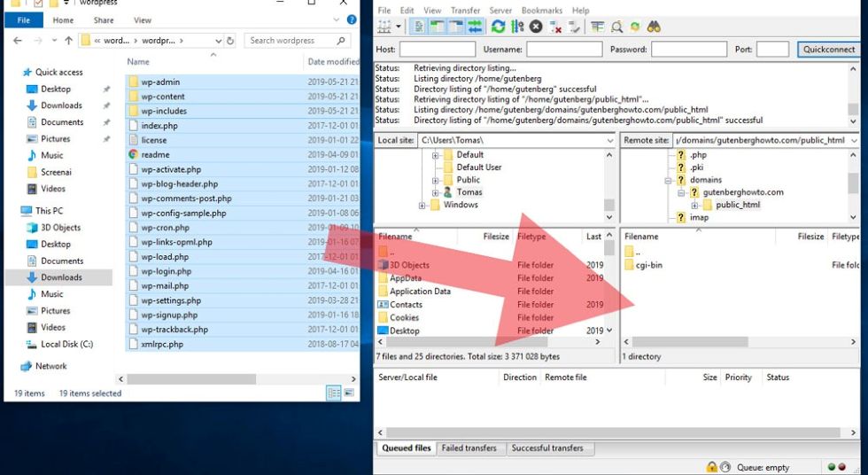Click the refresh icon beside Explorer address bar
868x475 pixels.
click(x=230, y=41)
